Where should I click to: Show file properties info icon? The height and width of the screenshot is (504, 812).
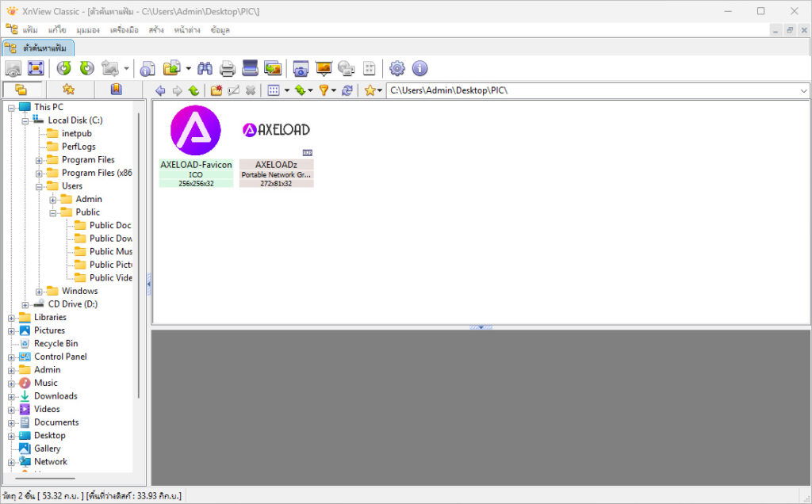[x=147, y=68]
